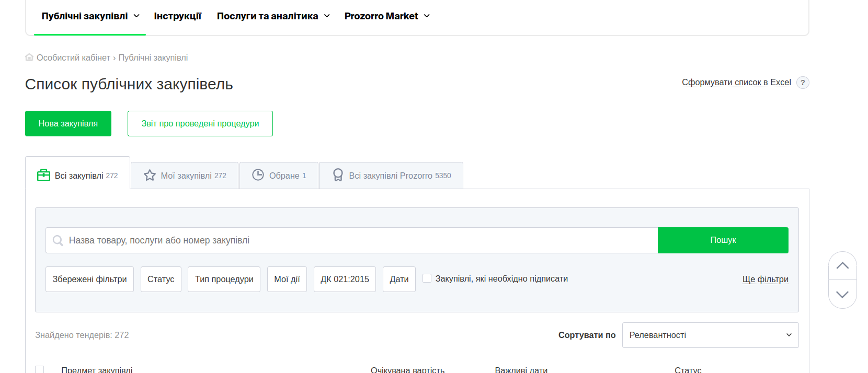This screenshot has width=868, height=373.
Task: Open the Сортувати по Релевантності dropdown
Action: coord(710,335)
